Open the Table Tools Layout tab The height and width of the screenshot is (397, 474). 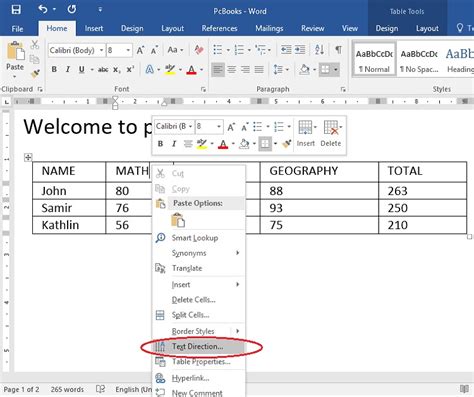427,28
